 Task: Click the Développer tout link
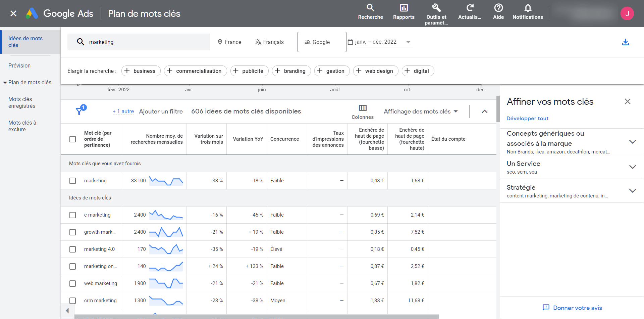[x=527, y=119]
